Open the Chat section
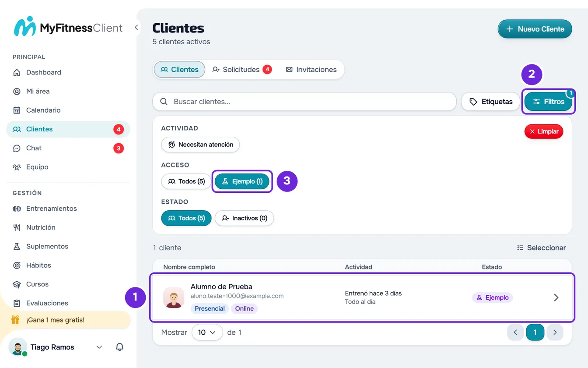This screenshot has width=588, height=368. [x=68, y=148]
